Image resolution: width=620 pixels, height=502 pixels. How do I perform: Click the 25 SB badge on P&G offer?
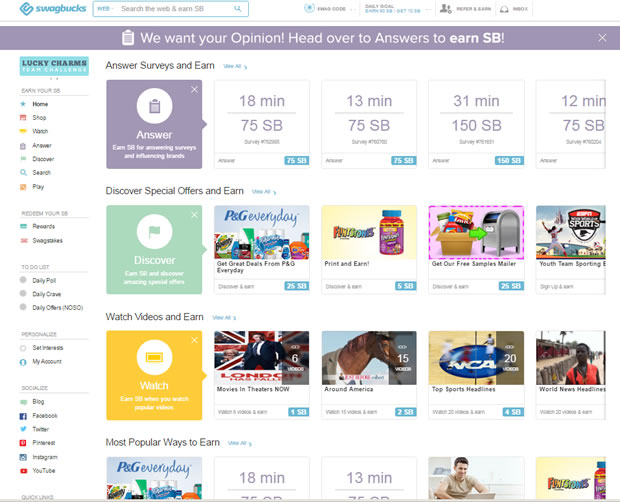coord(297,286)
